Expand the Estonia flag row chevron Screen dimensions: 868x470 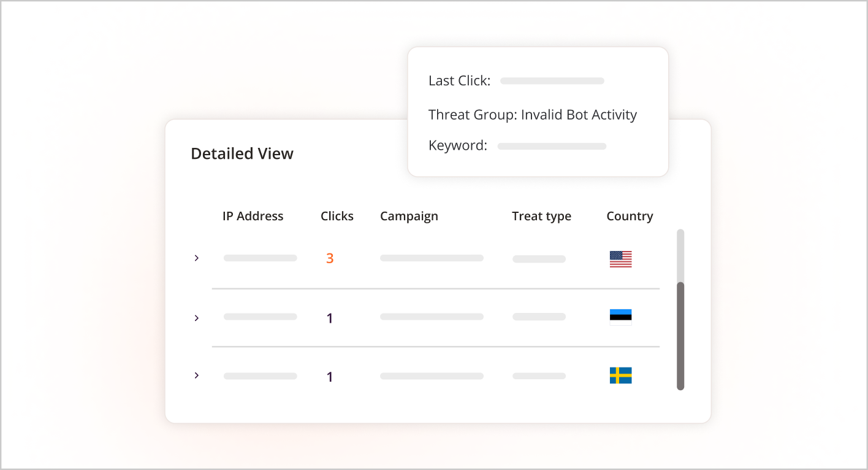point(197,318)
